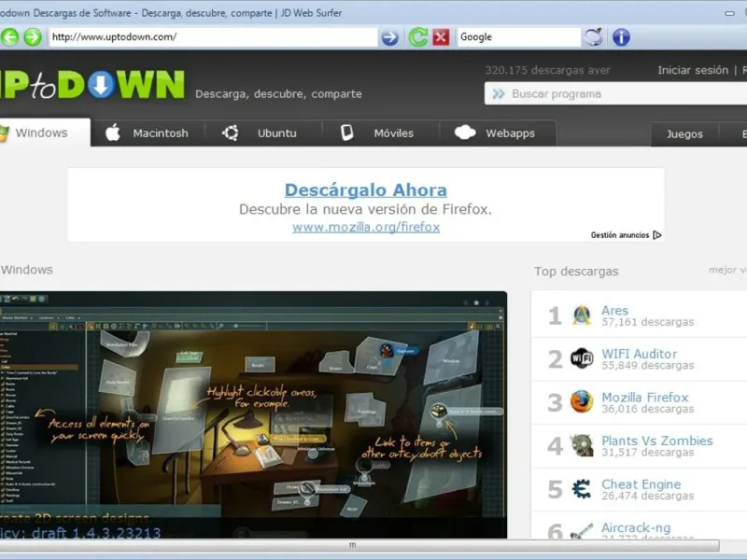This screenshot has width=747, height=560.
Task: Click the Plants Vs Zombies icon
Action: (x=582, y=445)
